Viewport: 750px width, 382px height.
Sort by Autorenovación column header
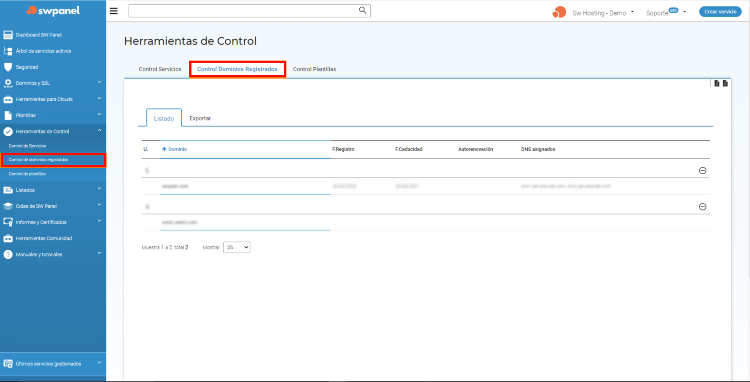tap(475, 149)
